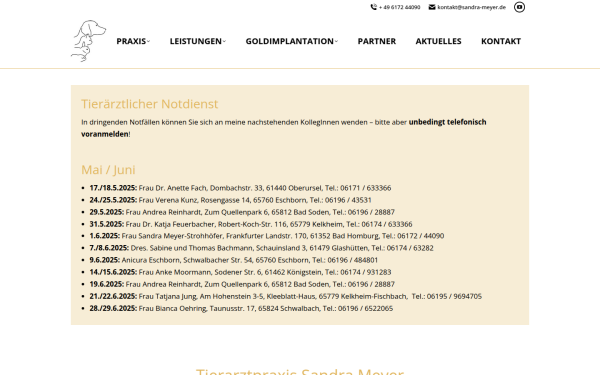Image resolution: width=600 pixels, height=375 pixels.
Task: Go to the PARTNER page
Action: (x=377, y=41)
